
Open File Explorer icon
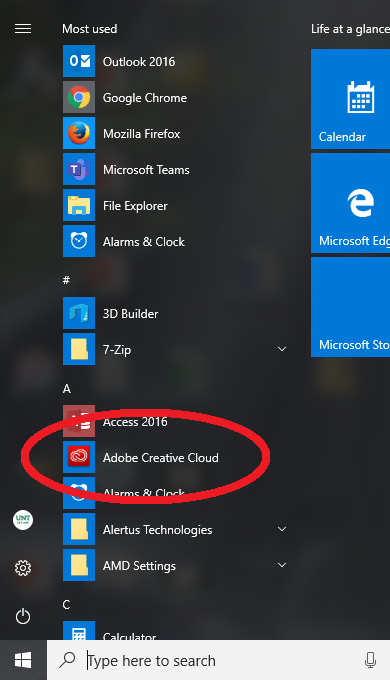79,206
